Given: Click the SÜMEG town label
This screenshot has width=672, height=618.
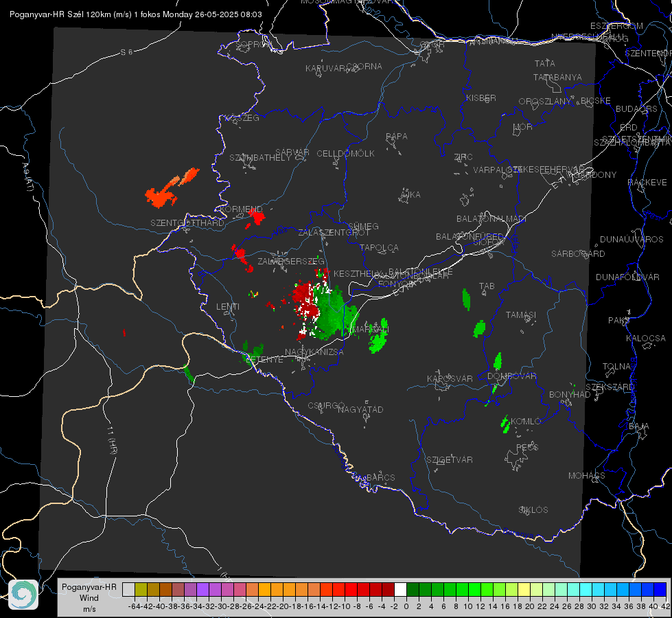Looking at the screenshot, I should 363,226.
